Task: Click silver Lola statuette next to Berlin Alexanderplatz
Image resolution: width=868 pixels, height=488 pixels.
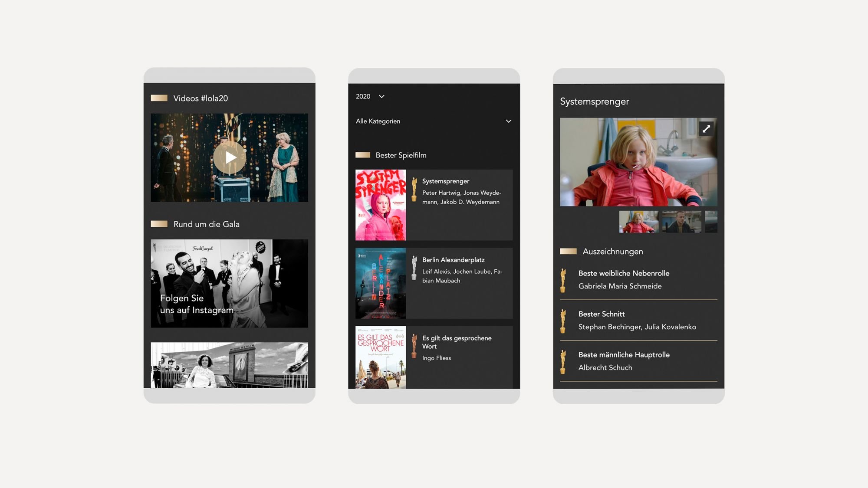Action: pyautogui.click(x=414, y=268)
